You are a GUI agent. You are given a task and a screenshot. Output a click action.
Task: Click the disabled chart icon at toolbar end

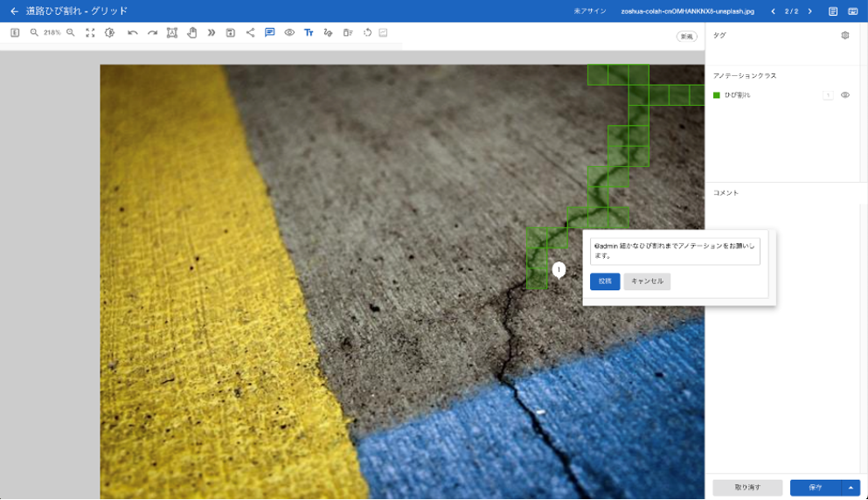383,32
